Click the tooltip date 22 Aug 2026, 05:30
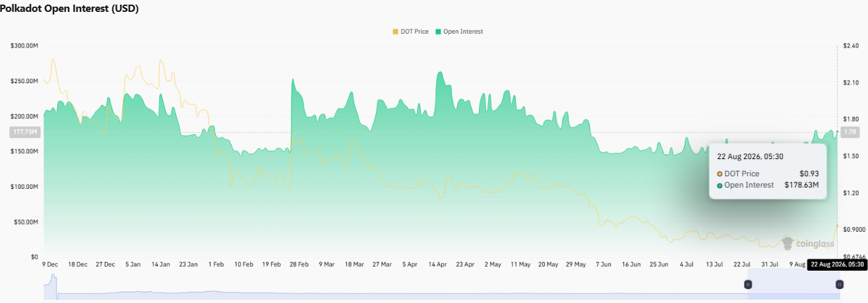Viewport: 868px width, 303px height. coord(751,158)
